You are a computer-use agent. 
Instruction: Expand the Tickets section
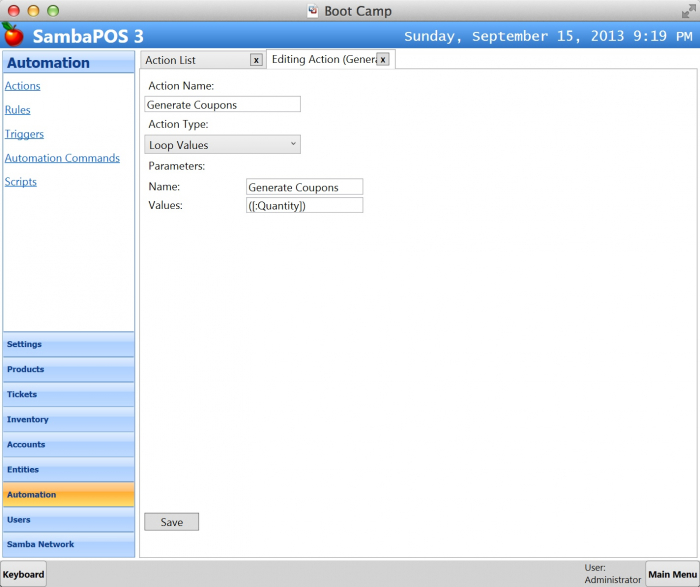pos(68,394)
